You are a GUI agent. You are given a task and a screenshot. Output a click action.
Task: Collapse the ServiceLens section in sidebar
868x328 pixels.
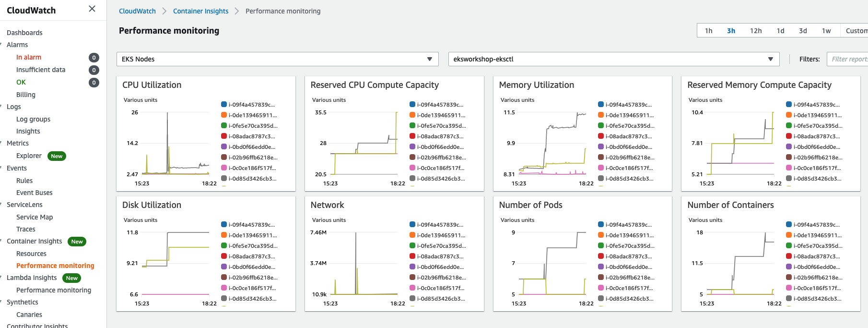(1, 205)
